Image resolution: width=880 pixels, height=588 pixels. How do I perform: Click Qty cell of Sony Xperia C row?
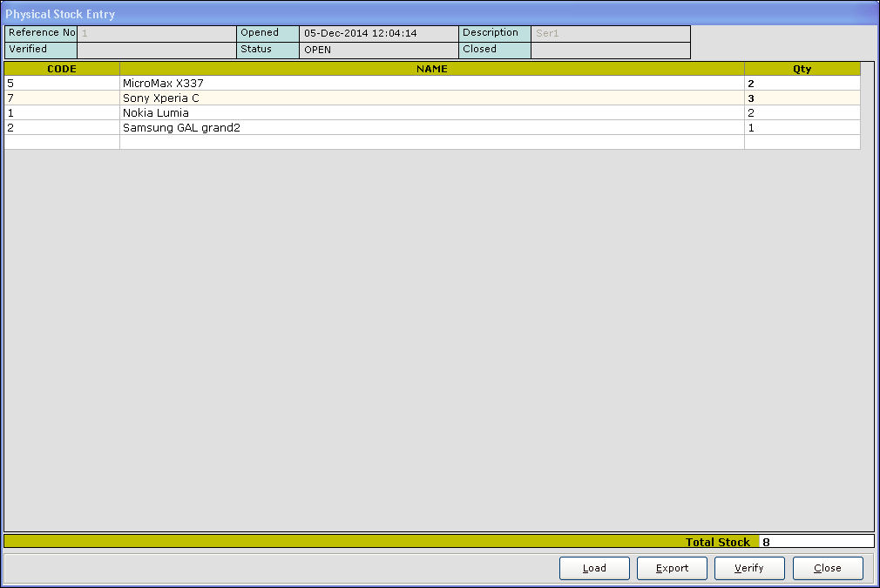(x=802, y=98)
